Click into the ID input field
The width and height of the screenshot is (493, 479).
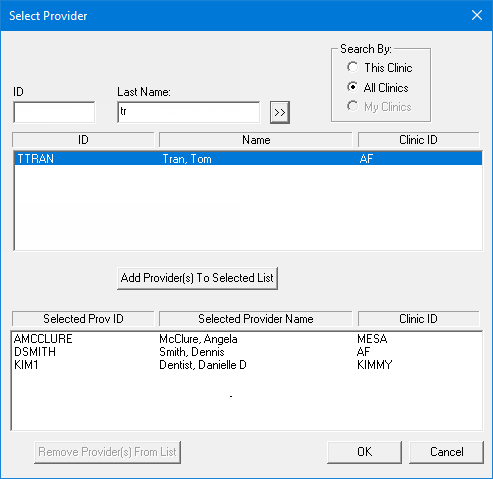click(54, 112)
